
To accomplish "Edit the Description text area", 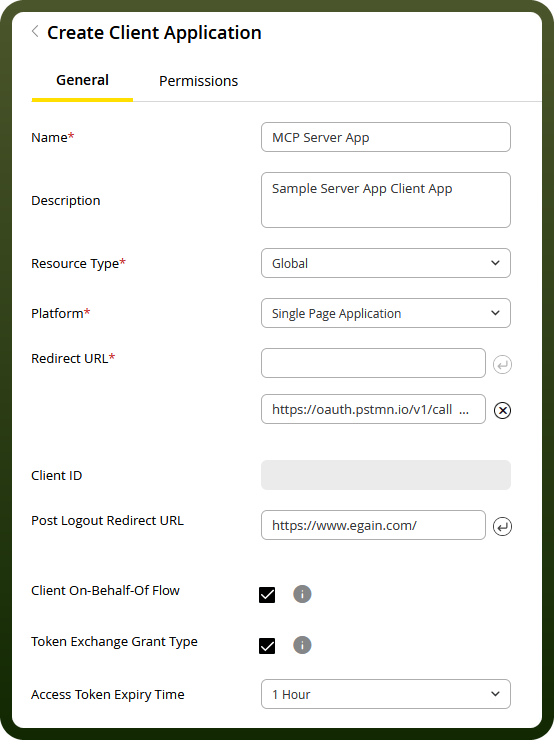I will 386,200.
